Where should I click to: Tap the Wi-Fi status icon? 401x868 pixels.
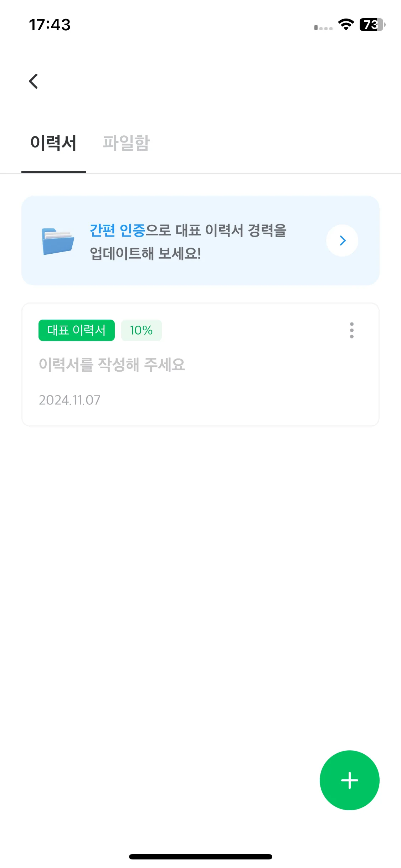tap(346, 25)
